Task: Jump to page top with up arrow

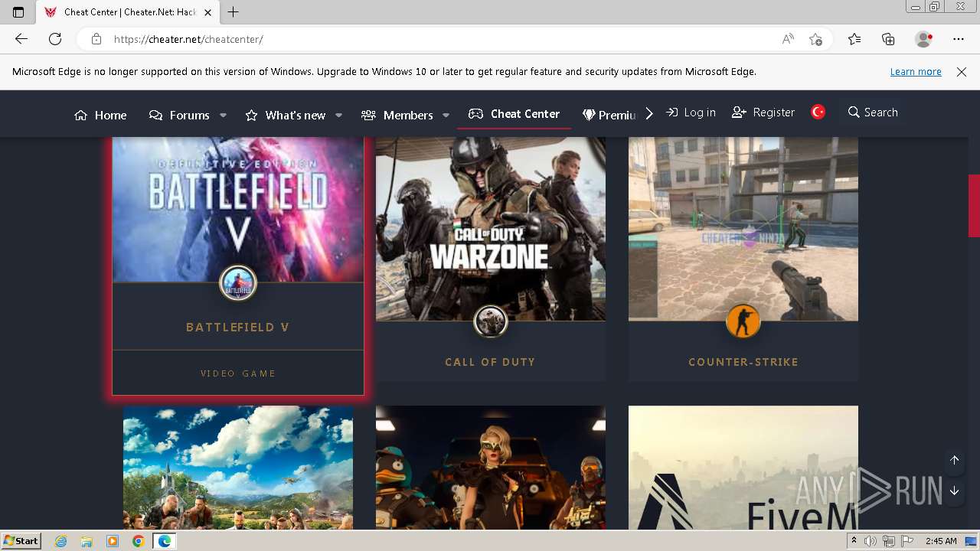Action: 955,460
